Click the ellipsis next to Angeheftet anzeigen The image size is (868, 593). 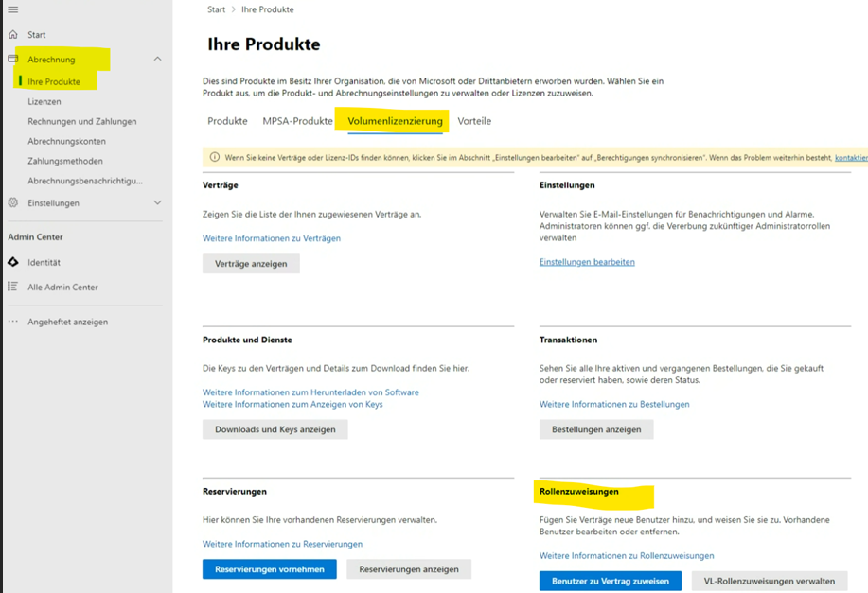tap(13, 322)
